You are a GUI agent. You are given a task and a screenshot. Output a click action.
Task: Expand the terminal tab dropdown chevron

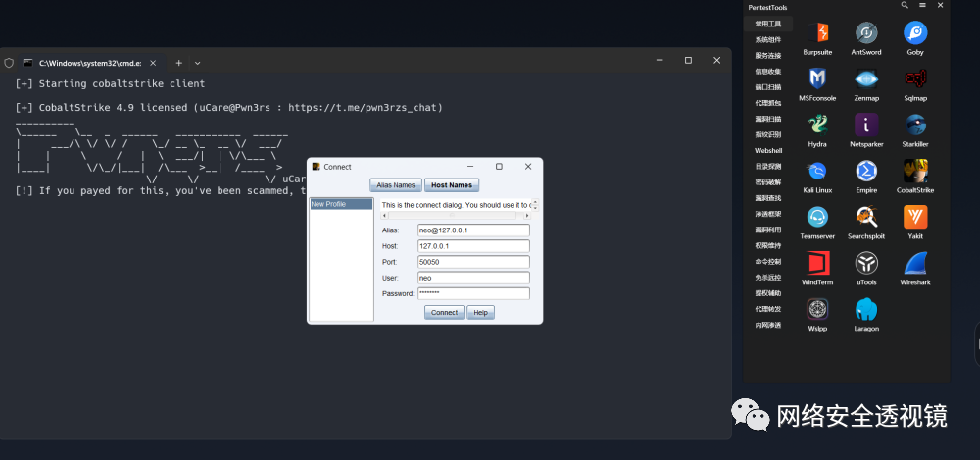(198, 63)
